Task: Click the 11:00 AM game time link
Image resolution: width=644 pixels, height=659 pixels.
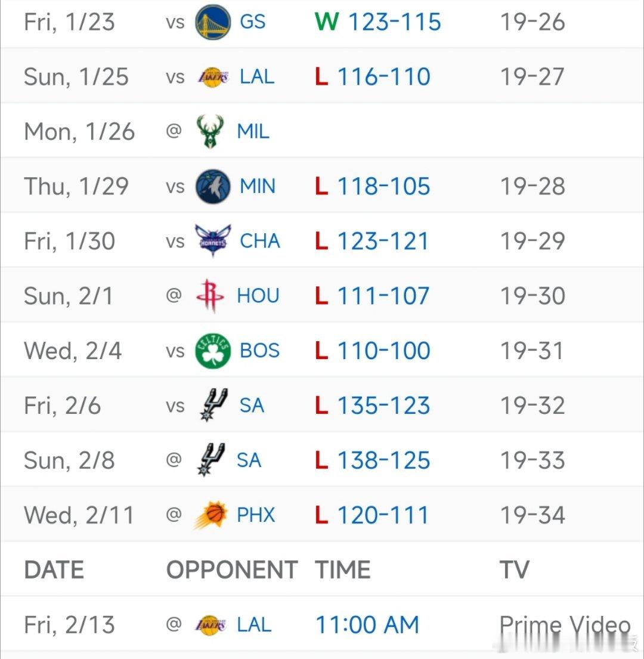Action: (367, 625)
